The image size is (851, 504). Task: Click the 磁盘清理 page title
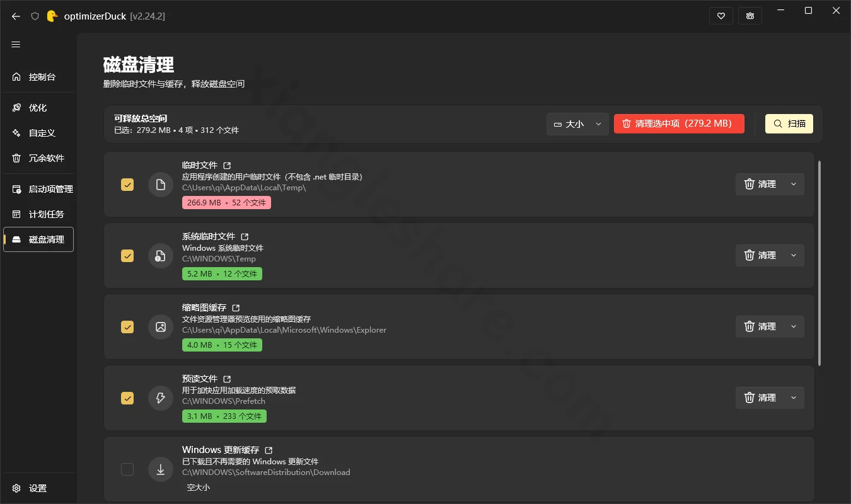(x=139, y=65)
